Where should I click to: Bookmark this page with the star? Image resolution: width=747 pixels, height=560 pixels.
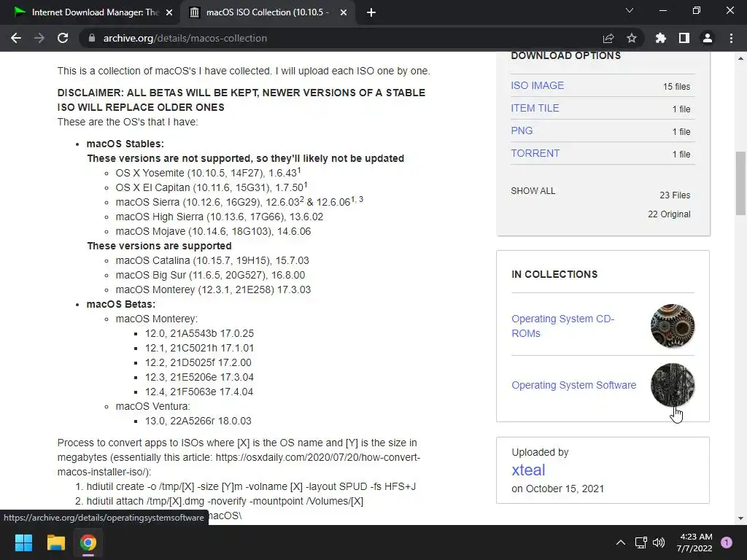tap(632, 38)
